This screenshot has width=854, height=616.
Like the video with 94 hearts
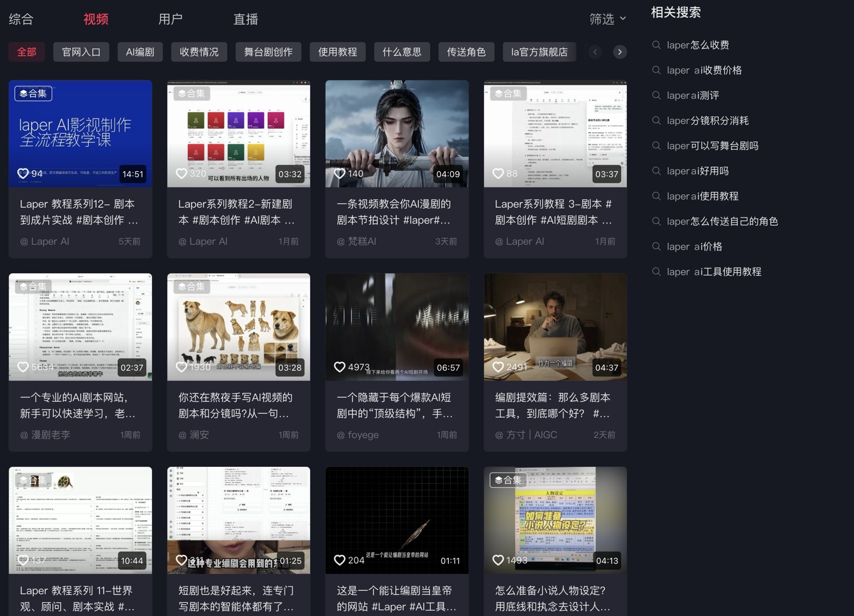[23, 174]
